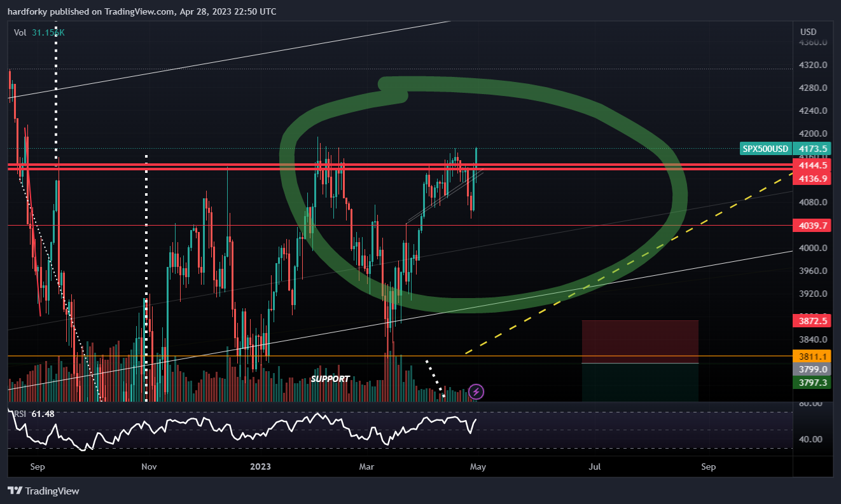The image size is (841, 504).
Task: Click the 4240.0 price scale label
Action: click(813, 111)
